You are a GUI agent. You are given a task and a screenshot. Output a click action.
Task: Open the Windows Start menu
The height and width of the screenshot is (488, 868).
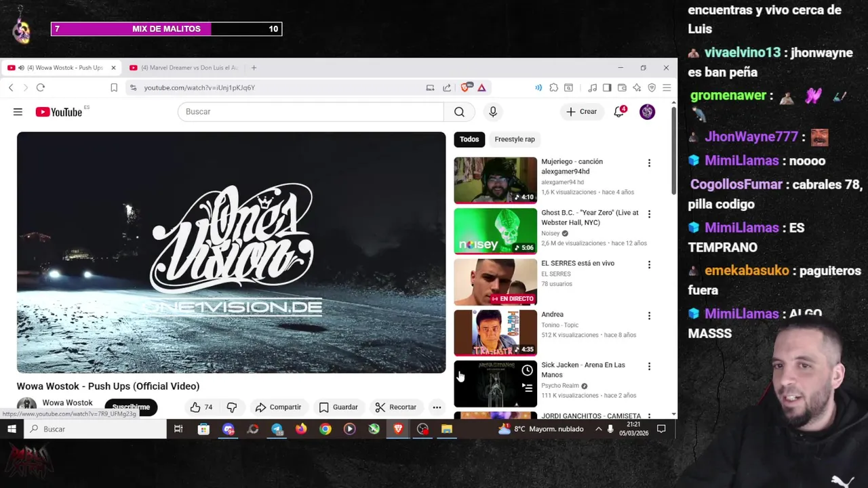pyautogui.click(x=12, y=429)
